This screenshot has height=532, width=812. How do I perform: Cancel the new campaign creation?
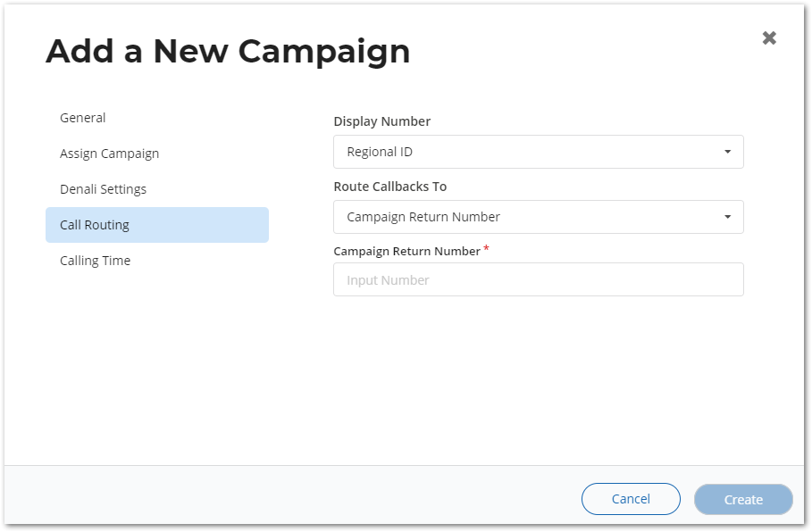(631, 499)
